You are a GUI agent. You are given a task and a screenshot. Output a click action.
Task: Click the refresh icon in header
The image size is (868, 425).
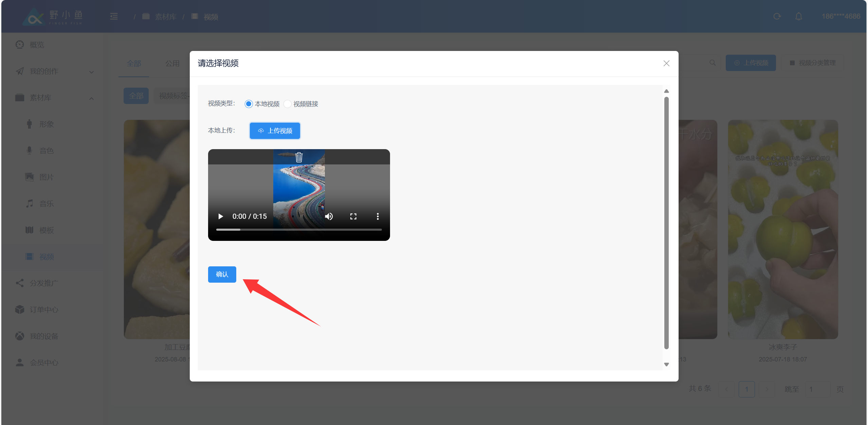777,16
